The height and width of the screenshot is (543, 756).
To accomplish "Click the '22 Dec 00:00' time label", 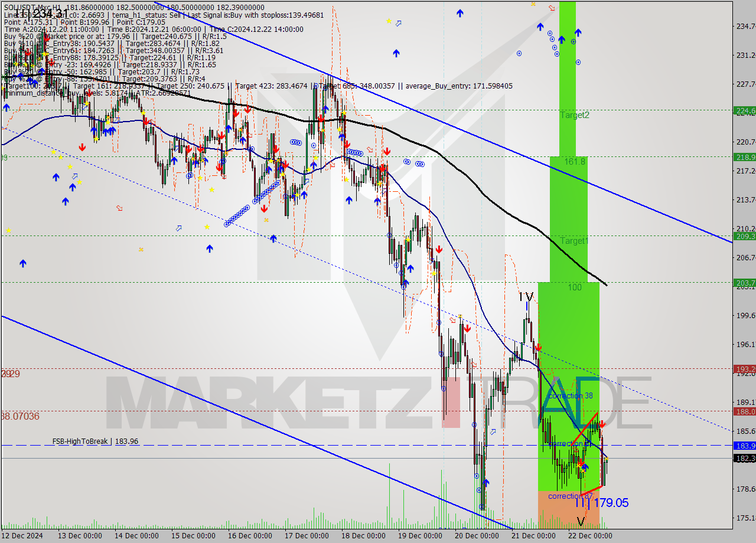I will click(591, 536).
